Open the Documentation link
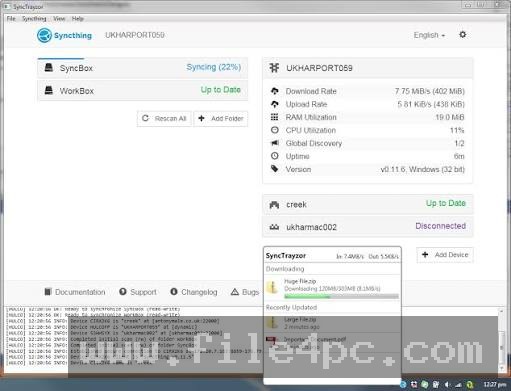This screenshot has width=511, height=391. (x=75, y=292)
